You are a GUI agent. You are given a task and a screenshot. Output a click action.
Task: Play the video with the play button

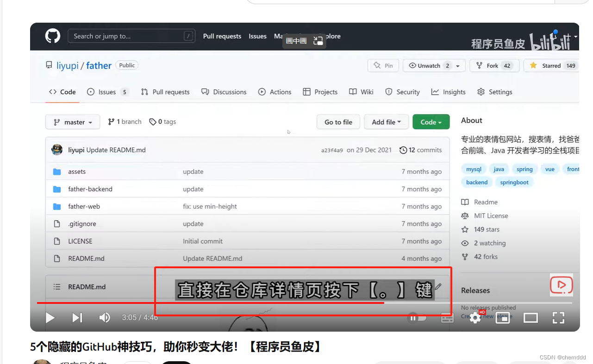50,318
